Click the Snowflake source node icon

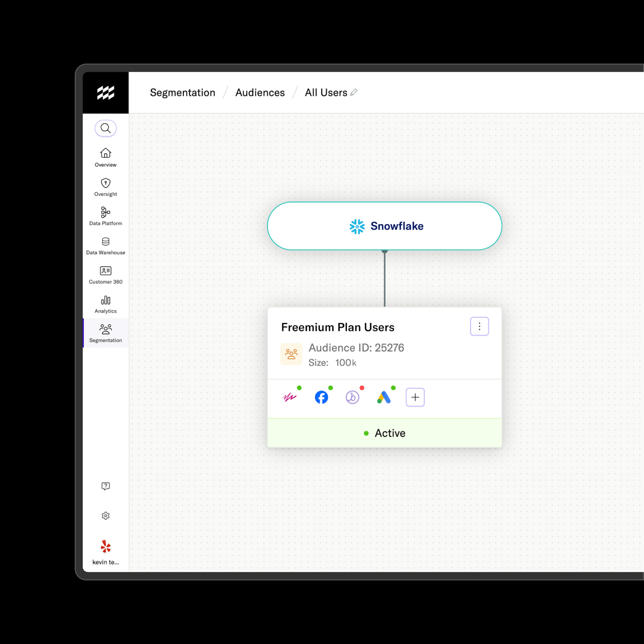tap(357, 226)
